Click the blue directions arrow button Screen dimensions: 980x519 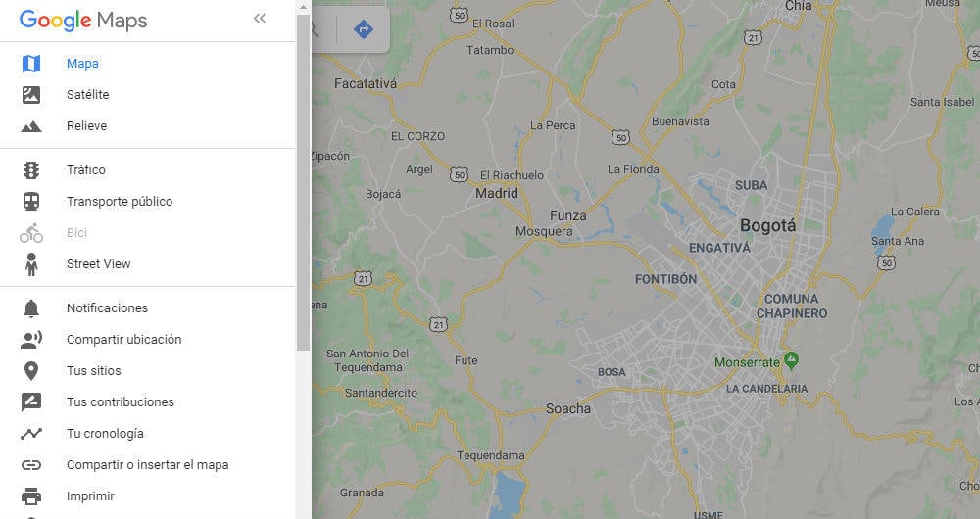point(364,28)
